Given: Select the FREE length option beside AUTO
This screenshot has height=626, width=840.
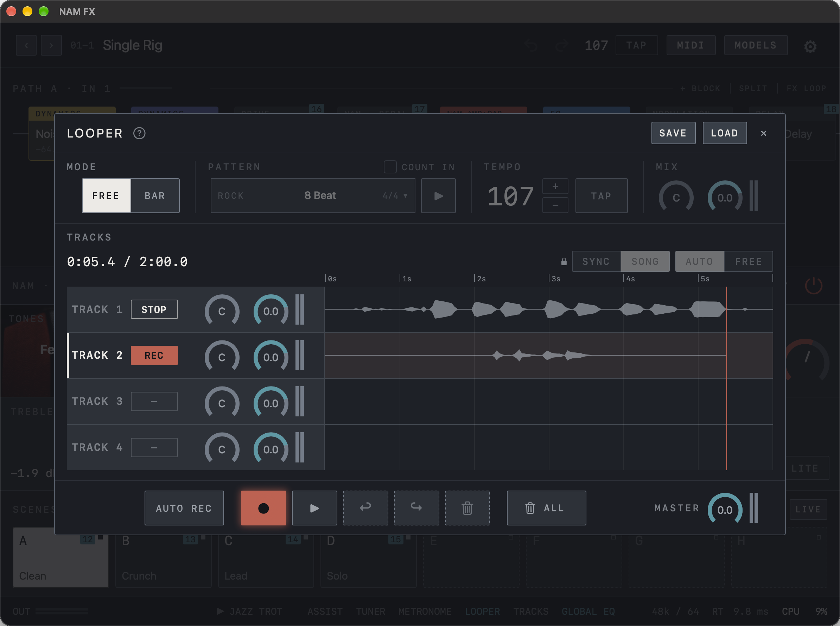Looking at the screenshot, I should coord(748,261).
